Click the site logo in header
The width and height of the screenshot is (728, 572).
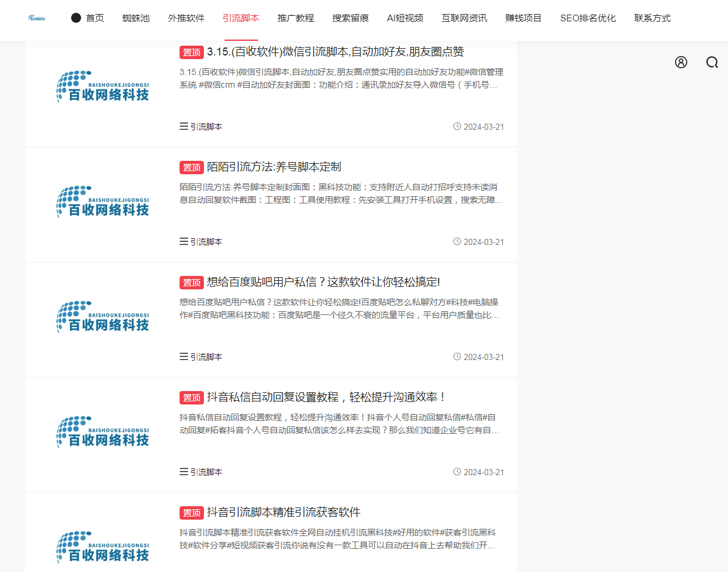[x=37, y=18]
